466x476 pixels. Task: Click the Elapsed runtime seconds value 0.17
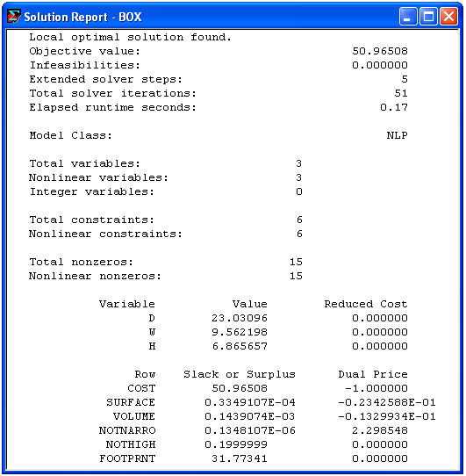click(x=394, y=107)
